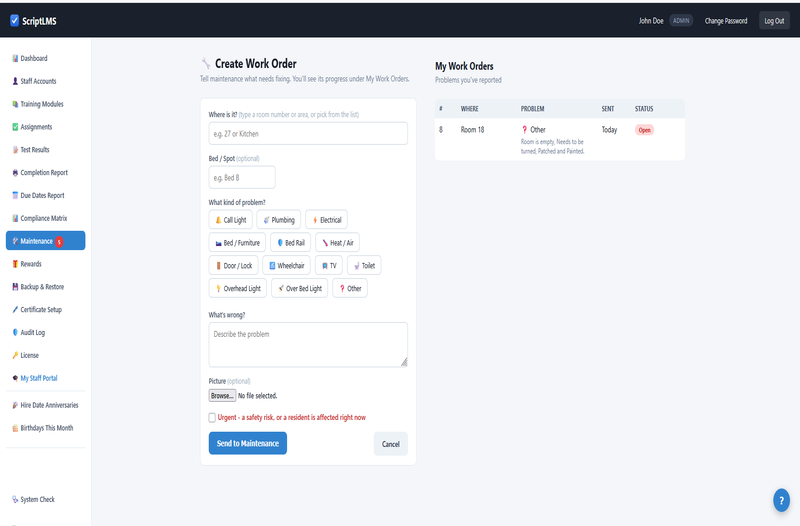
Task: Click the Completion Report printer icon
Action: click(15, 172)
